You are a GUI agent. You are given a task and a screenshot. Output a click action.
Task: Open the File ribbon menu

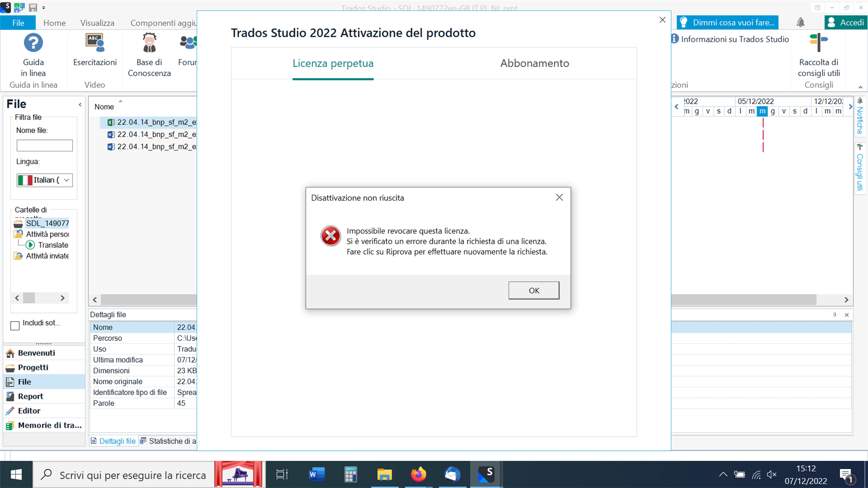(18, 22)
